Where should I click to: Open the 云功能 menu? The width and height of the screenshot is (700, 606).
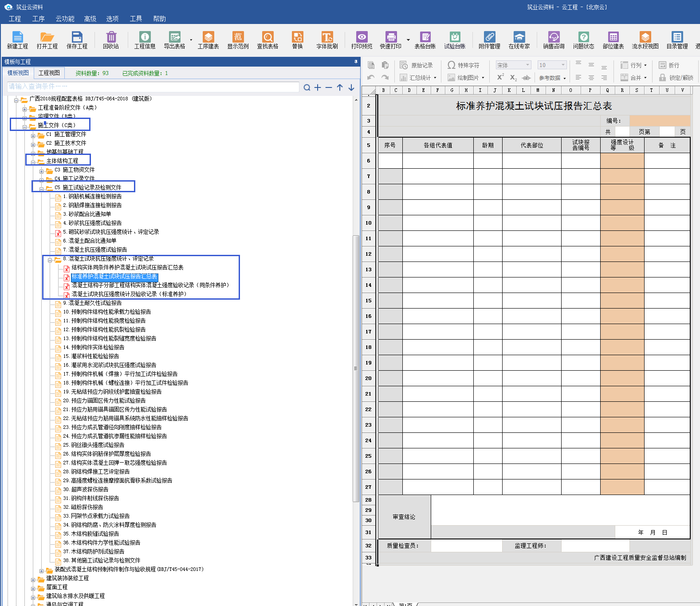click(x=65, y=19)
